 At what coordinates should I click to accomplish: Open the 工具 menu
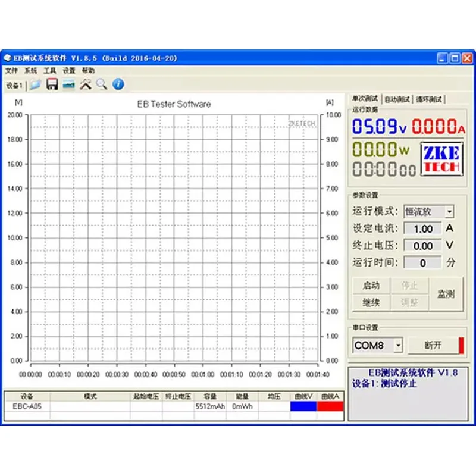50,71
